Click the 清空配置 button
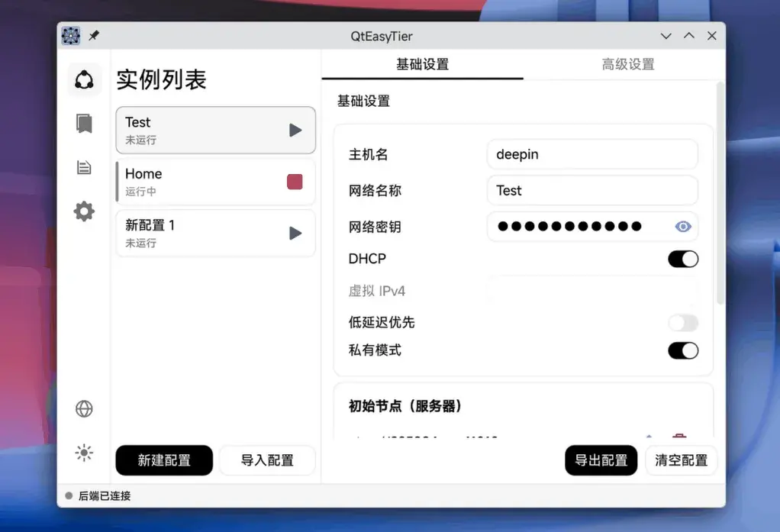Image resolution: width=780 pixels, height=532 pixels. point(681,460)
